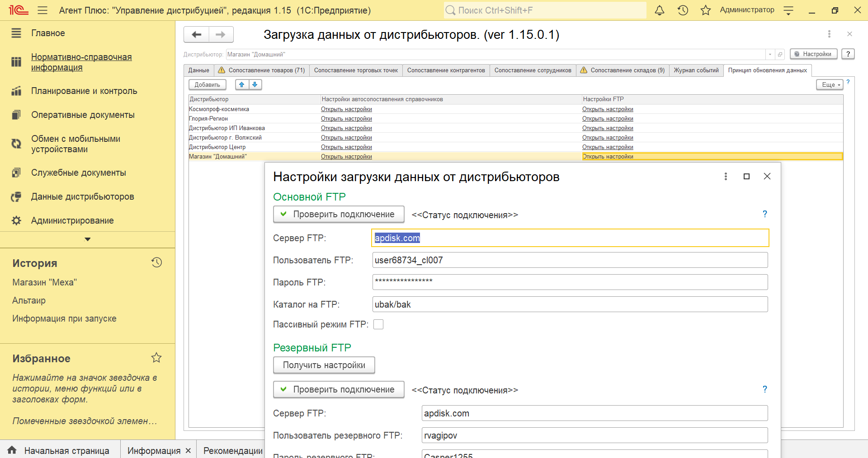This screenshot has height=458, width=868.
Task: Click the ? help button near Настройки
Action: click(848, 54)
